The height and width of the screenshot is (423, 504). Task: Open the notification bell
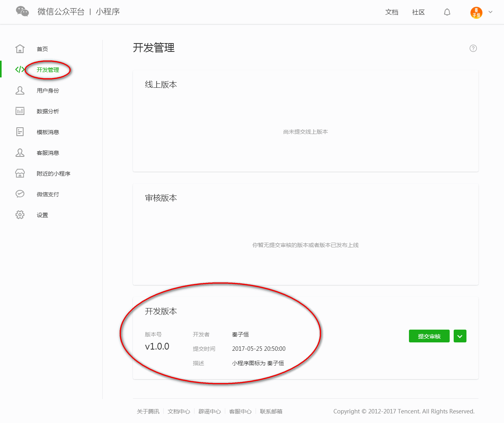(447, 12)
